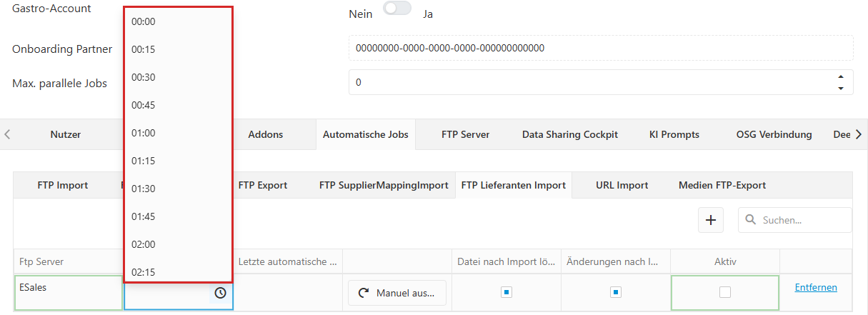
Task: Click the magnifier icon in search box
Action: coord(751,220)
